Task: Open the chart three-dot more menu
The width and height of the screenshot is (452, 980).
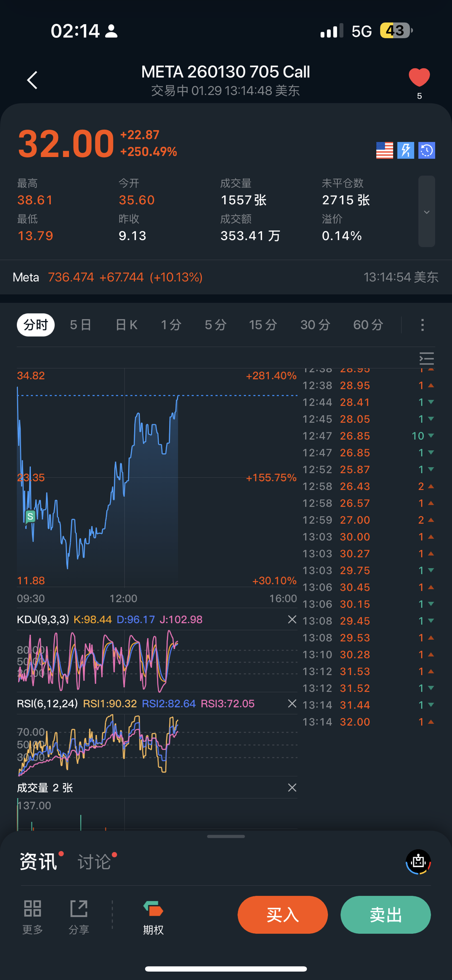Action: click(422, 325)
